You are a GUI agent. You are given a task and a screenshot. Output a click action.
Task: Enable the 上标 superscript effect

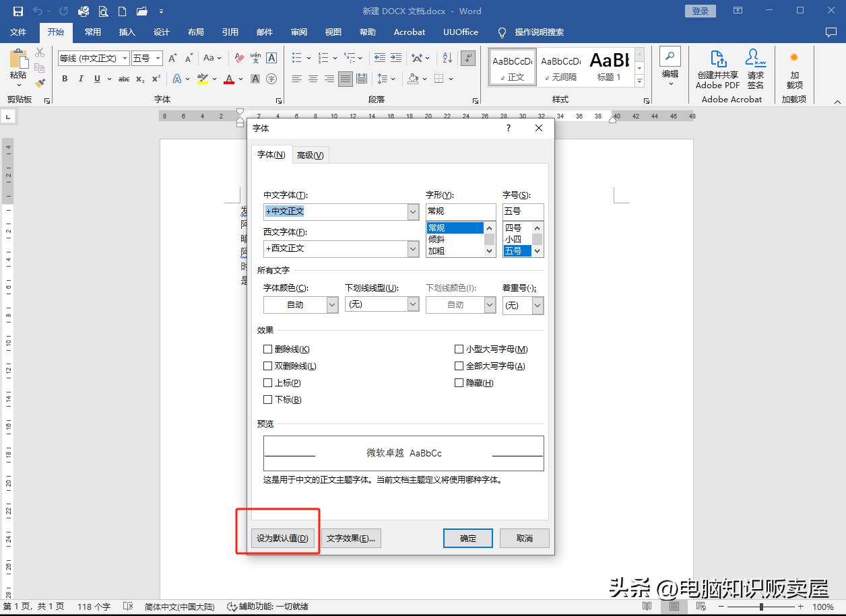(x=268, y=382)
